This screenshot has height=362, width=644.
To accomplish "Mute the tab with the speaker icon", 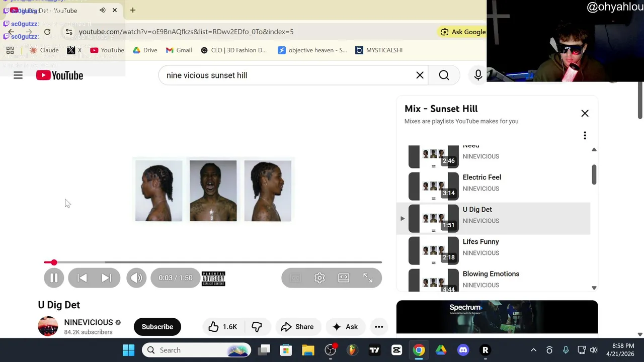I will pos(103,10).
